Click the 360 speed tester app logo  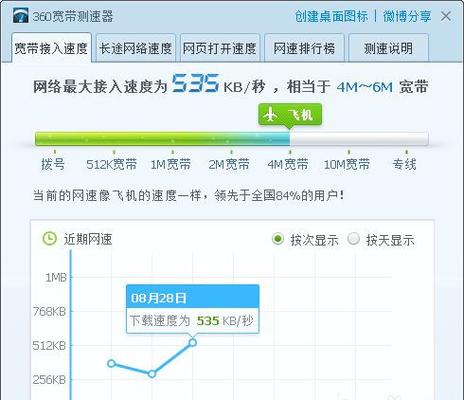click(21, 16)
